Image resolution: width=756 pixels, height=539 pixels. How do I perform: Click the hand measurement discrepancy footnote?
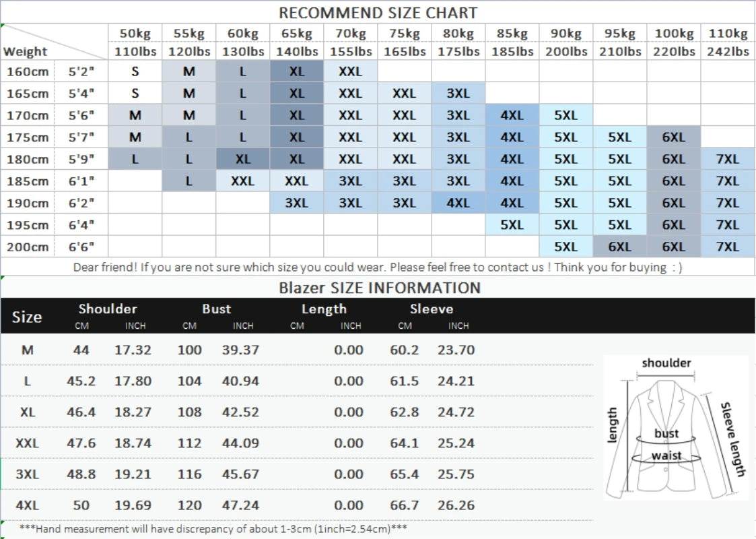[x=213, y=529]
